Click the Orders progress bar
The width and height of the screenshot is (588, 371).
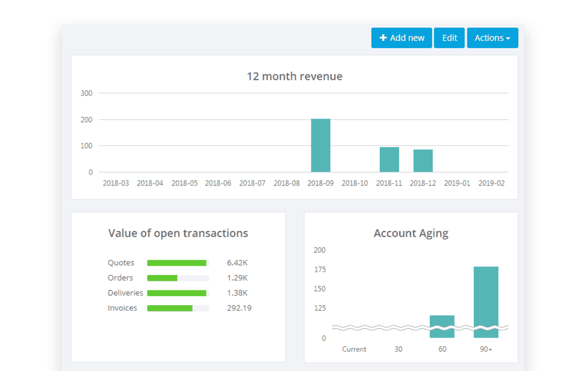pos(177,277)
